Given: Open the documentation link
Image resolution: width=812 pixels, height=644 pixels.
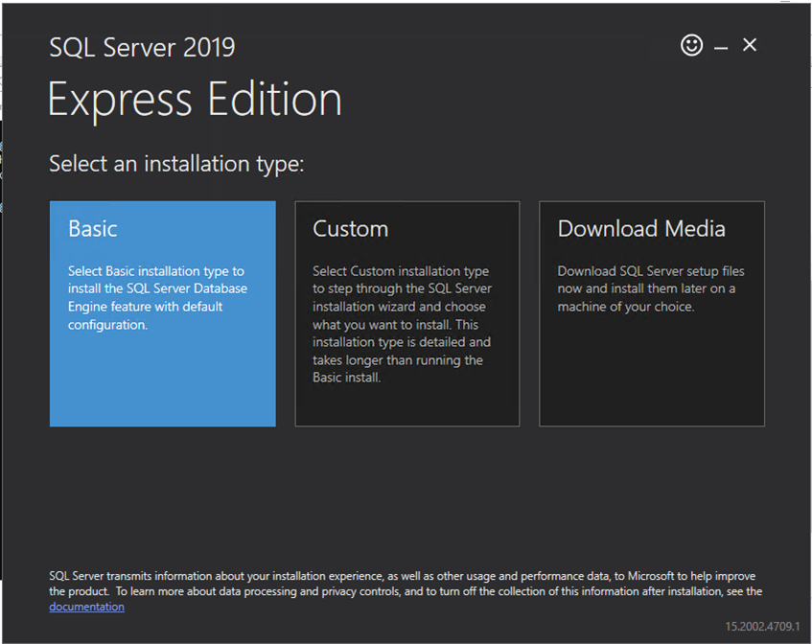Looking at the screenshot, I should point(86,607).
